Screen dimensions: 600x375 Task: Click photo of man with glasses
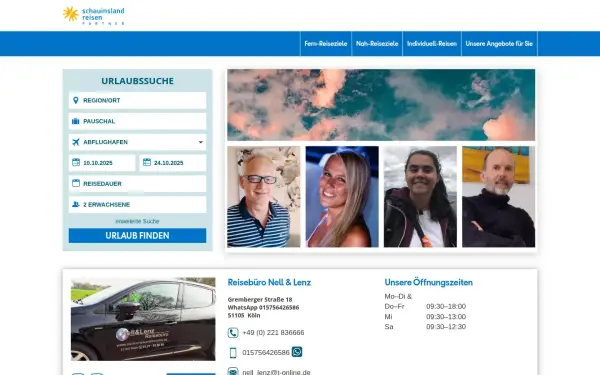264,197
